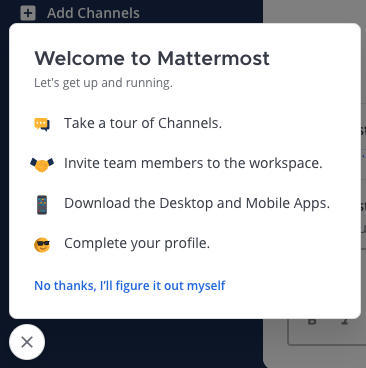Screen dimensions: 366x368
Task: Click the plus icon beside Add Channels
Action: [28, 13]
